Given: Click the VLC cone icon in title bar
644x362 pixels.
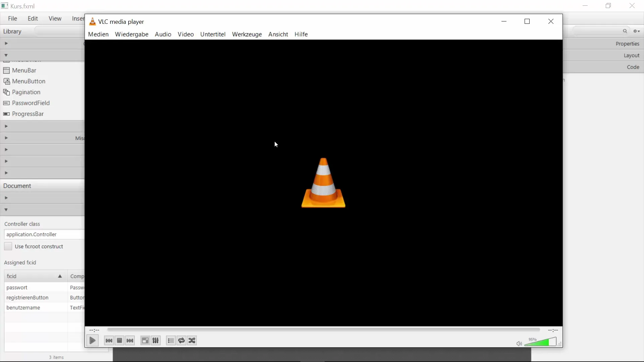Looking at the screenshot, I should point(93,22).
